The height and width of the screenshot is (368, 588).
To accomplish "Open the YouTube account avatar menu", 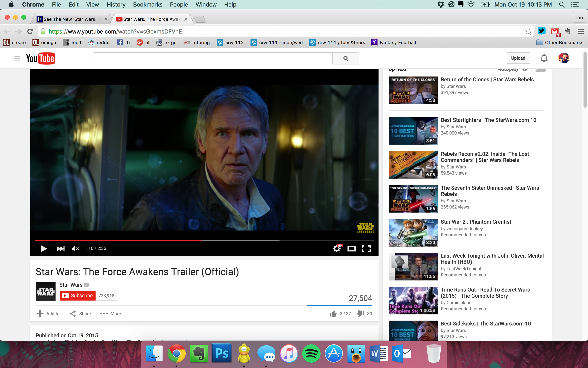I will tap(563, 58).
